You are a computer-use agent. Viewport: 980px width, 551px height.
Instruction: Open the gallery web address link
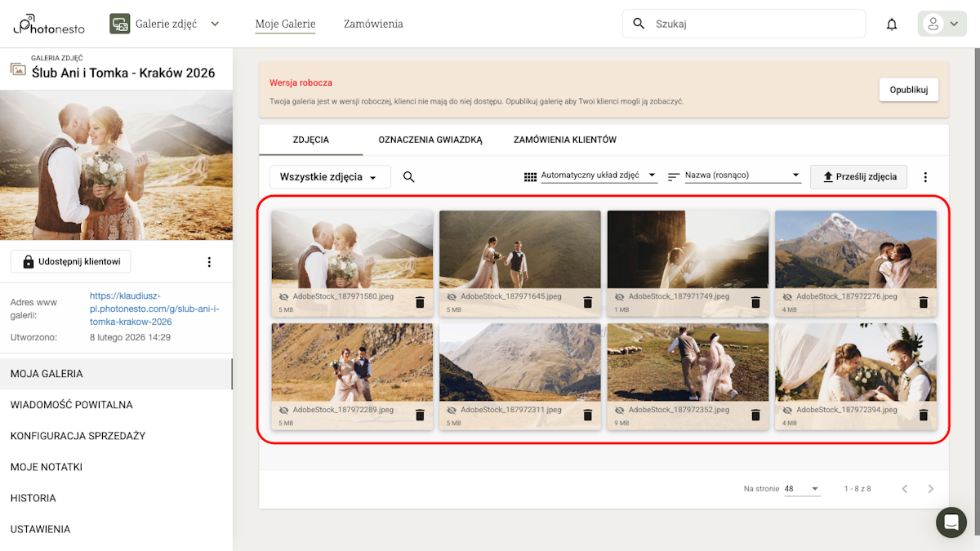pos(154,309)
